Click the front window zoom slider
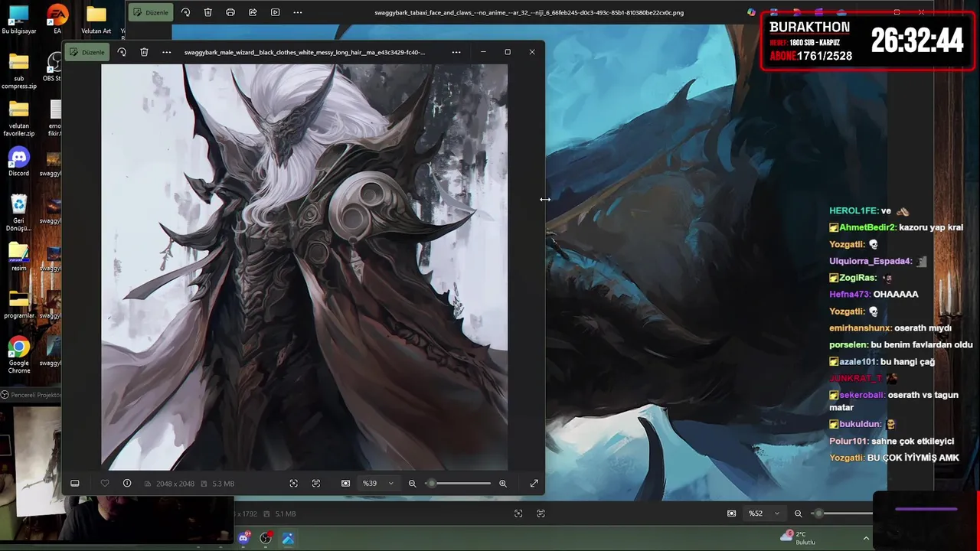This screenshot has height=551, width=980. click(x=458, y=484)
